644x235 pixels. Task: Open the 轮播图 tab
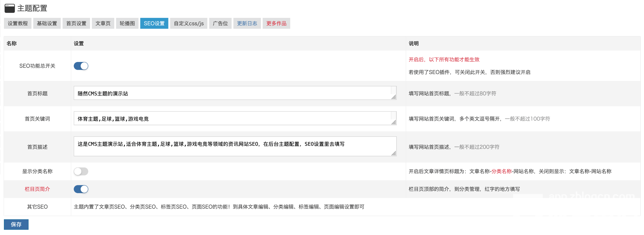(127, 23)
